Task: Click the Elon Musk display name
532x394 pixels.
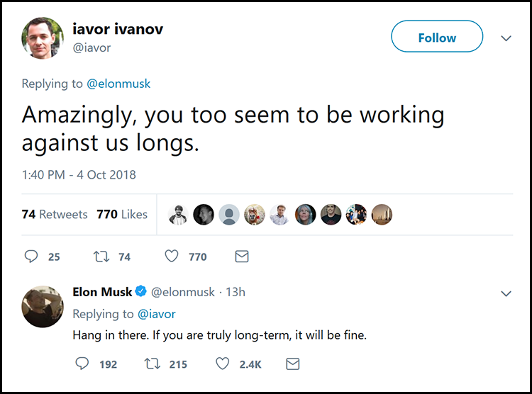Action: click(102, 292)
